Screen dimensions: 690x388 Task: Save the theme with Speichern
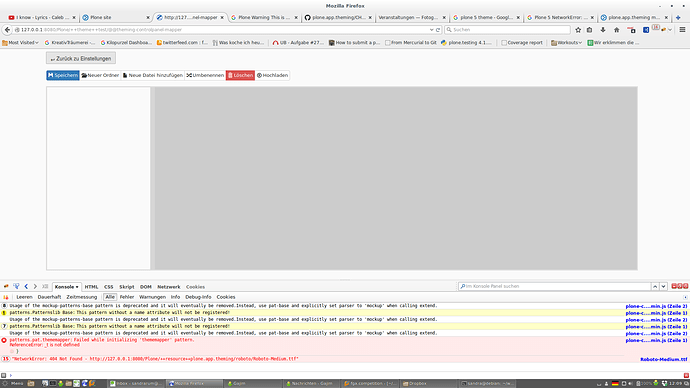[63, 75]
